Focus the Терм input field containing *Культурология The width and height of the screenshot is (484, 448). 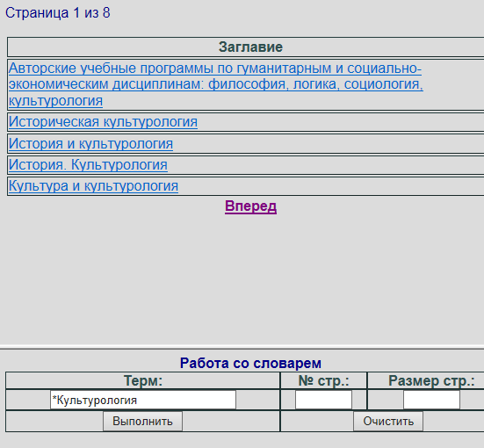point(143,401)
